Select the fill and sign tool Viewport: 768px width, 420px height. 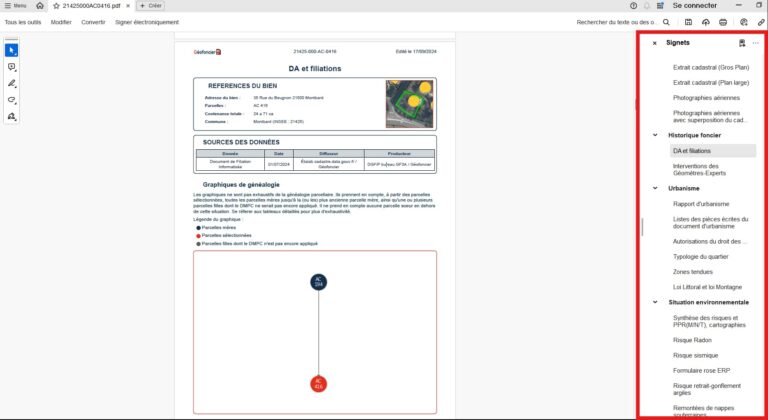pos(11,116)
